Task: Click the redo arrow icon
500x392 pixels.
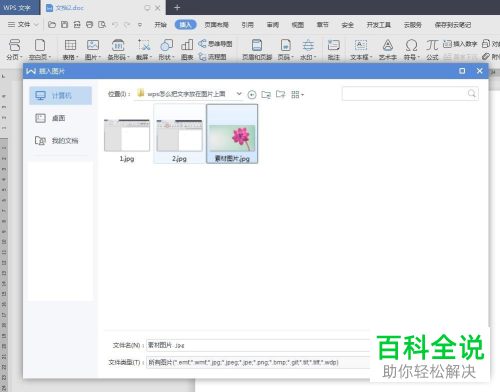Action: point(127,25)
